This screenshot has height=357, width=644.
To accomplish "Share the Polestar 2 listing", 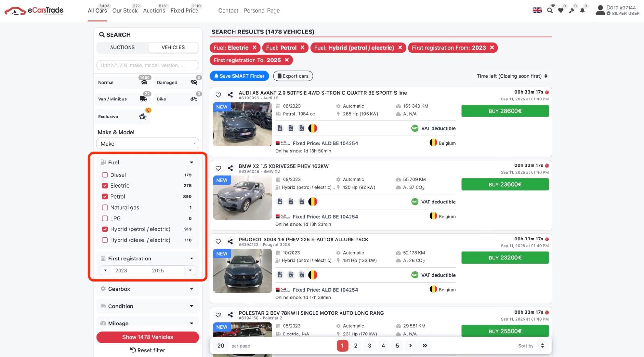I will tap(230, 315).
